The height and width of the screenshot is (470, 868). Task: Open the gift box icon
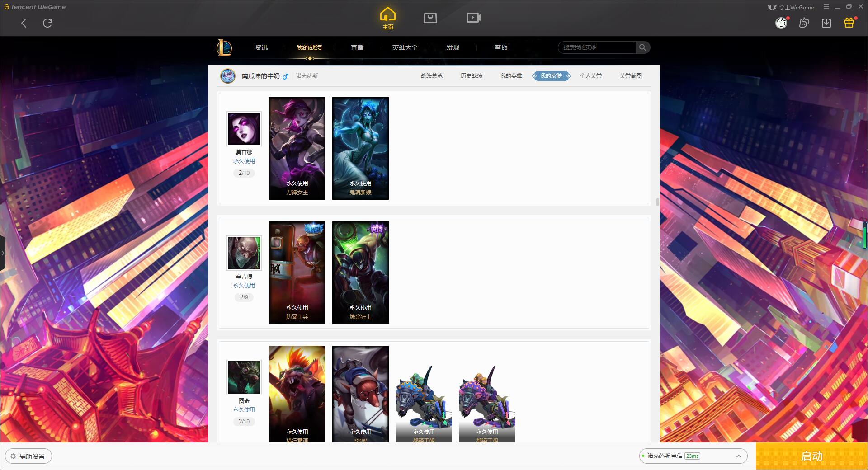click(x=849, y=23)
